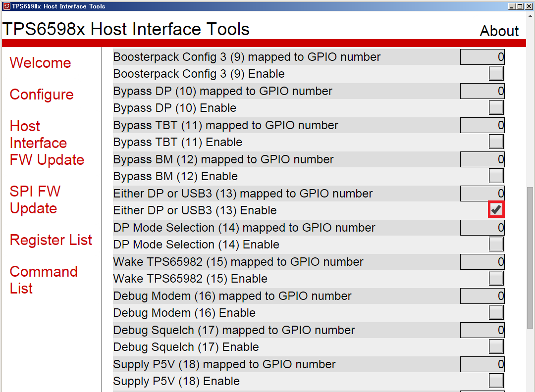535x392 pixels.
Task: Click Bypass TBT (11) GPIO number field
Action: coord(482,125)
